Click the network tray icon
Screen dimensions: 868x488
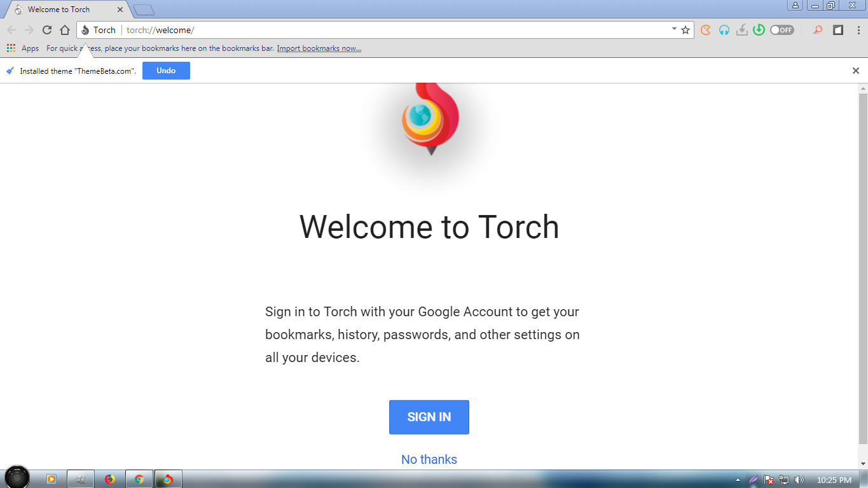tap(785, 480)
